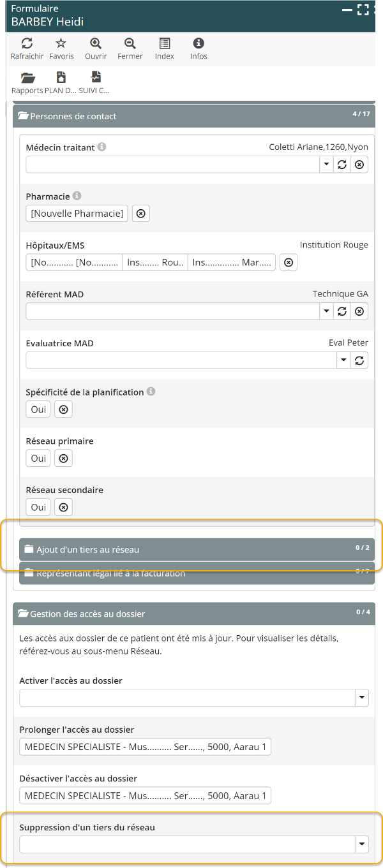383x868 pixels.
Task: Open the Rapports folder icon
Action: point(27,78)
